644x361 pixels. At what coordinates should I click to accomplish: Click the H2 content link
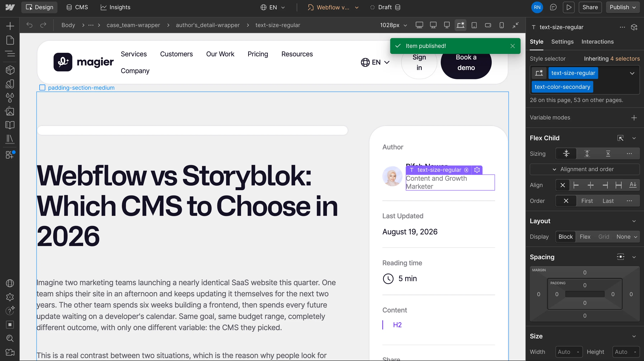[x=397, y=325]
